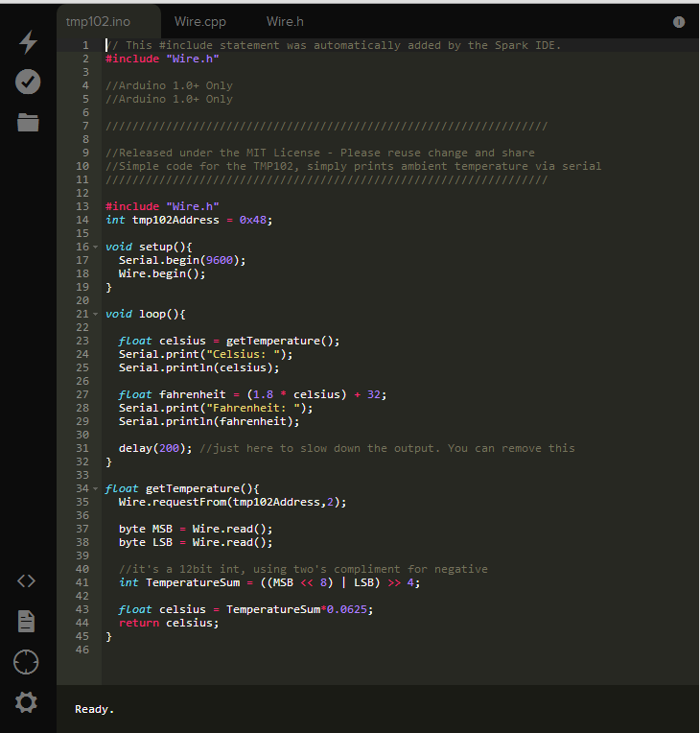Image resolution: width=700 pixels, height=733 pixels.
Task: Click '//Arduino 1.0+ Only' on line 5
Action: [x=169, y=99]
